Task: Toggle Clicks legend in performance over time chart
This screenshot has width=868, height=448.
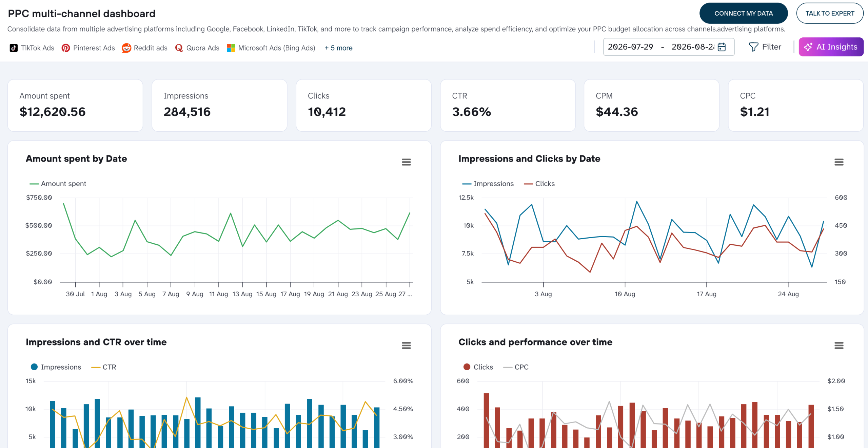Action: (478, 367)
